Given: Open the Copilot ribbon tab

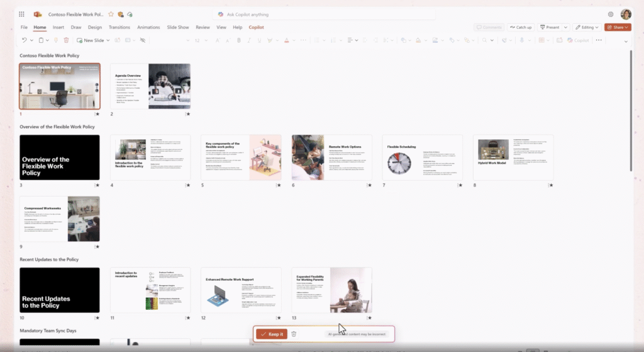Looking at the screenshot, I should pos(257,27).
